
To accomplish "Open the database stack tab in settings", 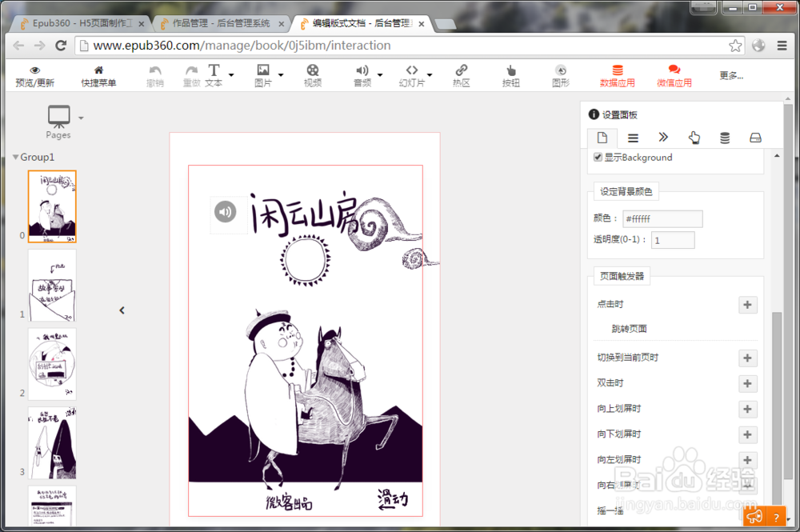I will [725, 138].
